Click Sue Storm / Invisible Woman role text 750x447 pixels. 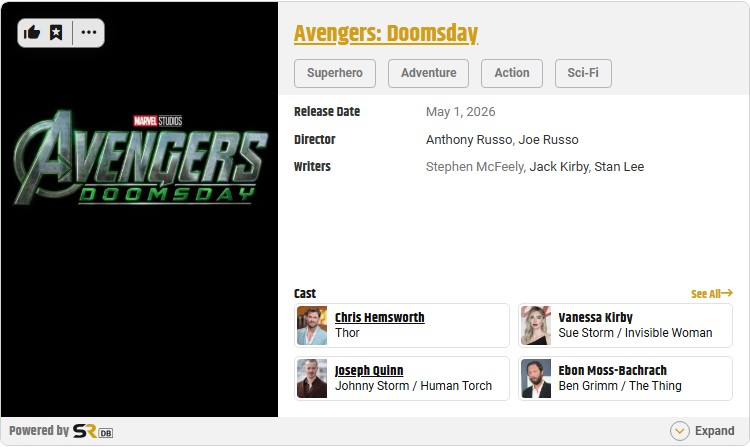pyautogui.click(x=635, y=333)
